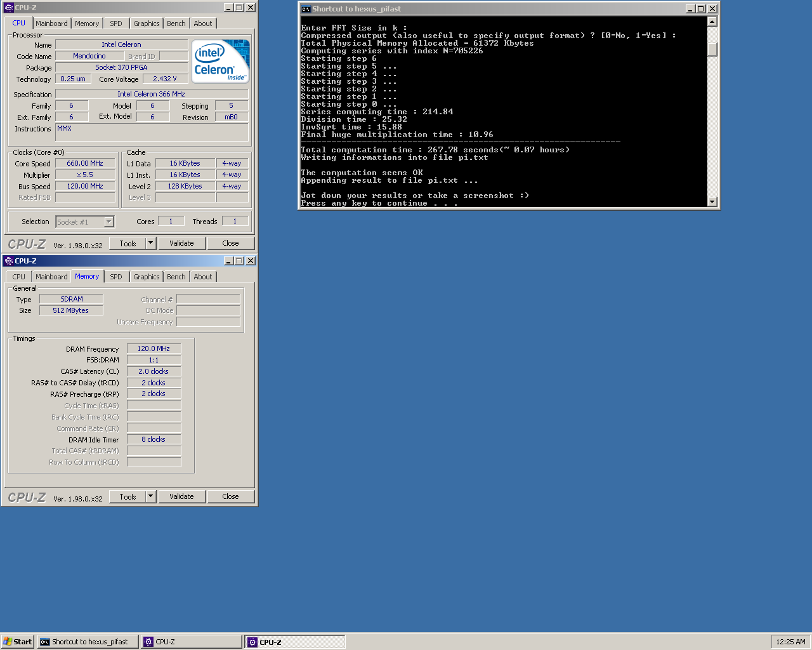812x650 pixels.
Task: Click the memory Type field SDRAM
Action: [71, 299]
